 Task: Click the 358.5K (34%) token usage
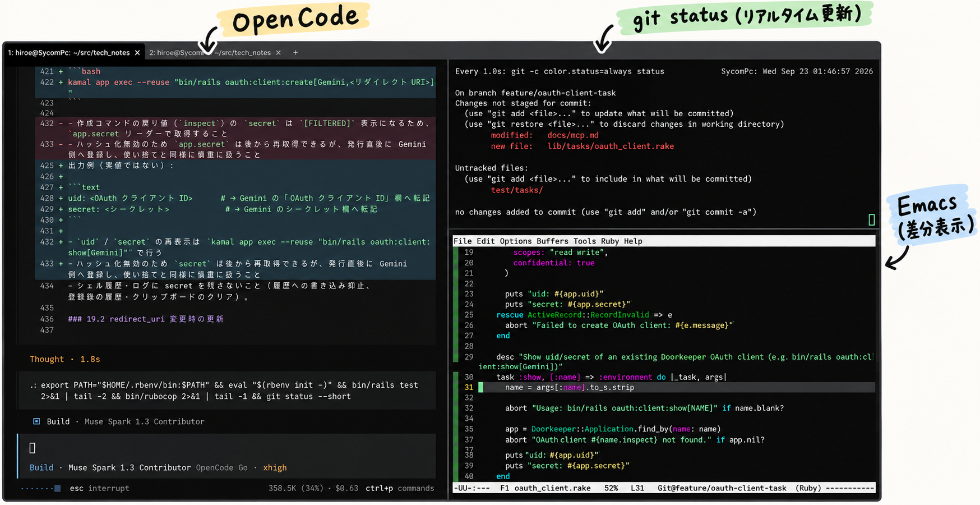tap(295, 488)
